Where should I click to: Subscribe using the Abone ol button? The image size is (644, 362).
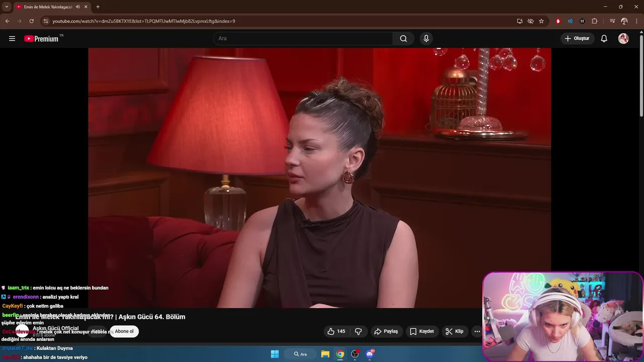tap(124, 331)
